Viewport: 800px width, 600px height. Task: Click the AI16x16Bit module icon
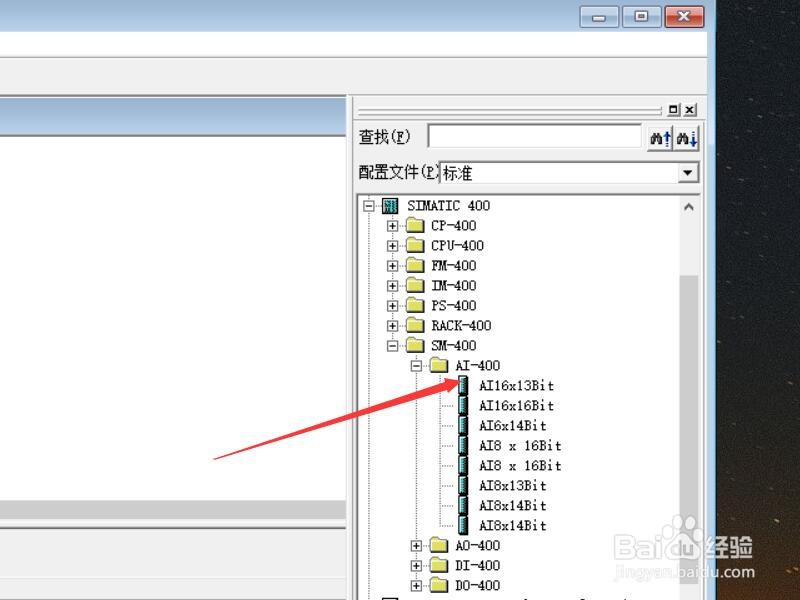[x=464, y=405]
